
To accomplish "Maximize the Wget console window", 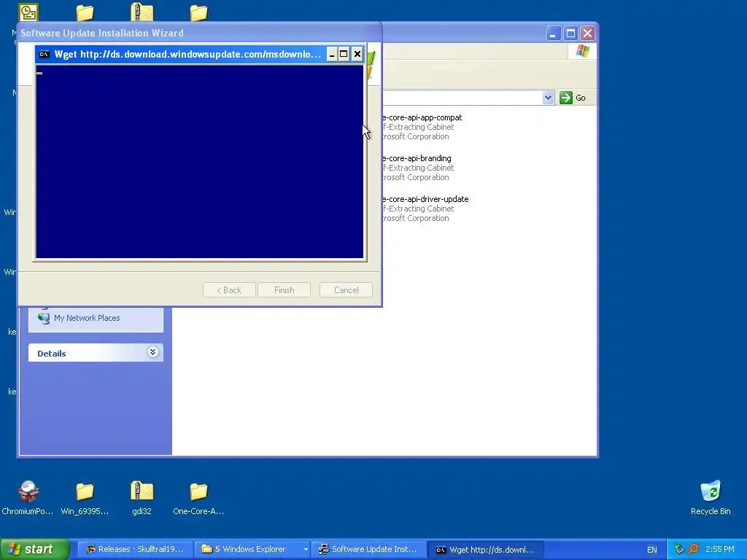I will [344, 54].
